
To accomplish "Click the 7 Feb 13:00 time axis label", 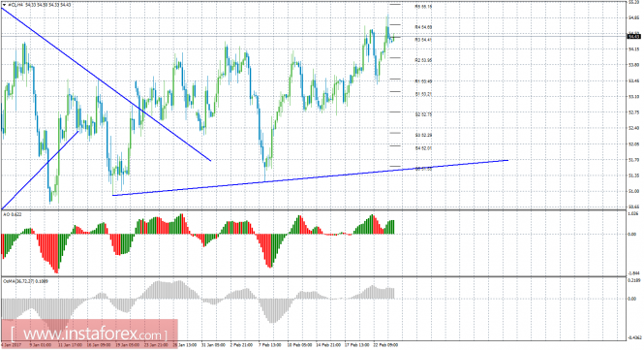I will 269,344.
